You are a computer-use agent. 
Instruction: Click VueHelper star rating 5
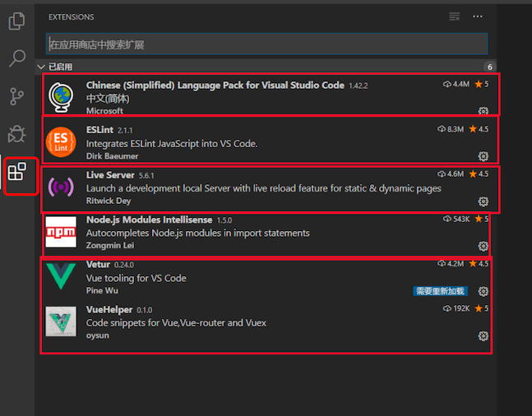(x=482, y=308)
